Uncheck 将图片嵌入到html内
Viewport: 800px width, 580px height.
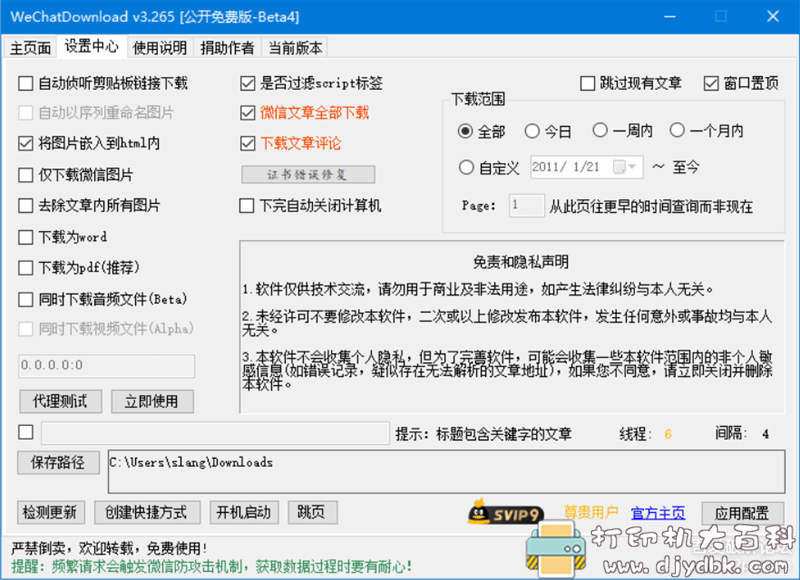point(26,144)
